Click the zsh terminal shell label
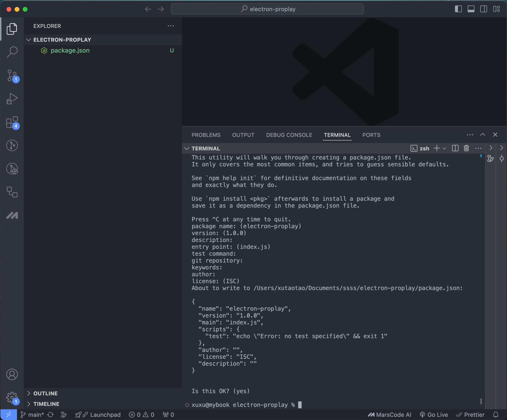The width and height of the screenshot is (507, 420). tap(420, 148)
